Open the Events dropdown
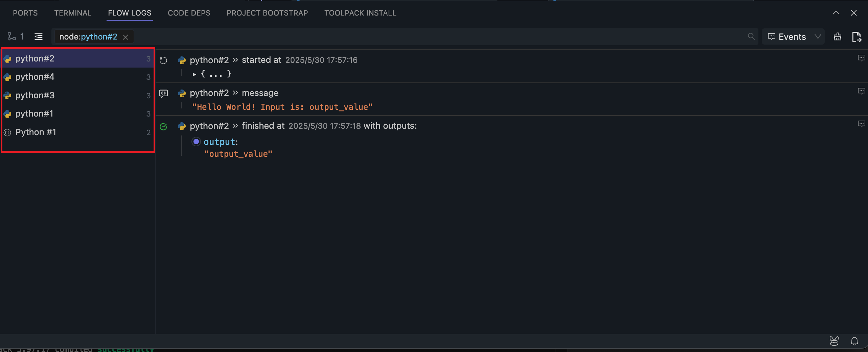Image resolution: width=868 pixels, height=352 pixels. [793, 36]
